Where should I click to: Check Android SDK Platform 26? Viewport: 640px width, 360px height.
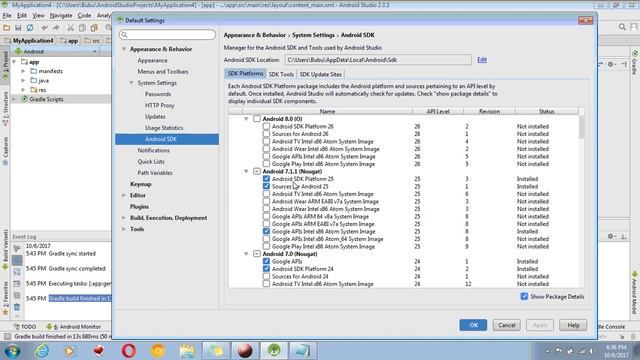pyautogui.click(x=266, y=127)
